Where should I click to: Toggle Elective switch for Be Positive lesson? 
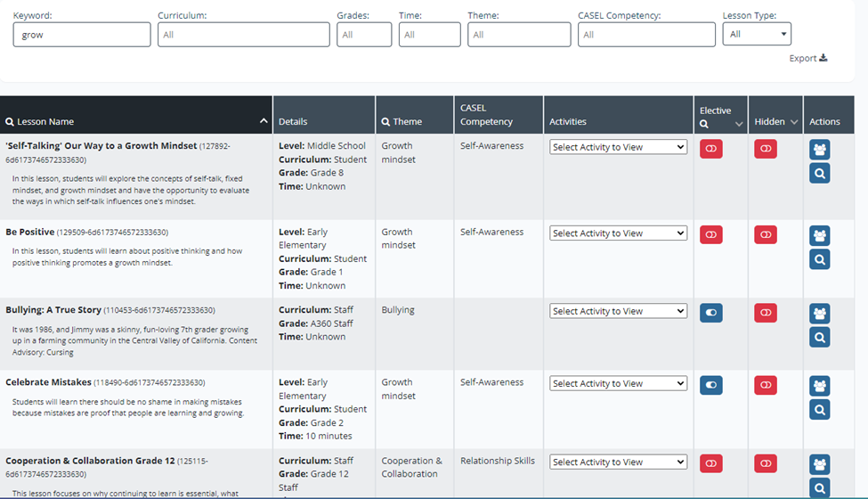[710, 234]
